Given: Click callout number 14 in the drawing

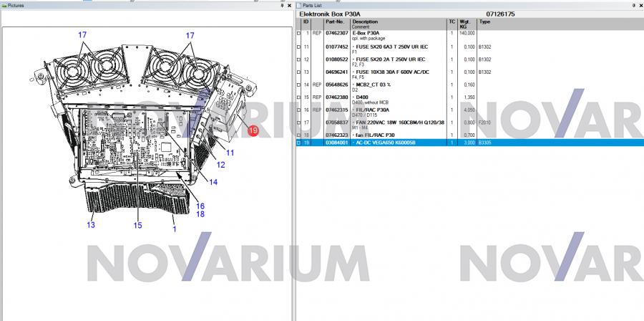Looking at the screenshot, I should tap(213, 182).
